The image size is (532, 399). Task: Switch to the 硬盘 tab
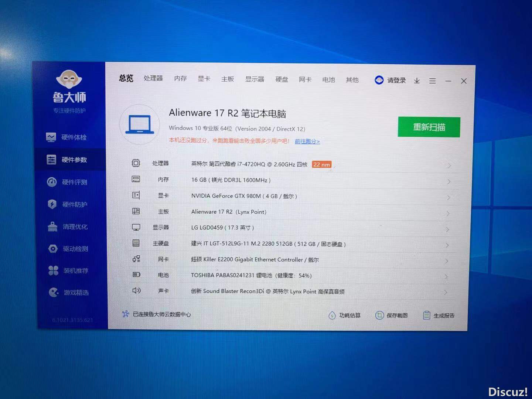click(x=282, y=79)
